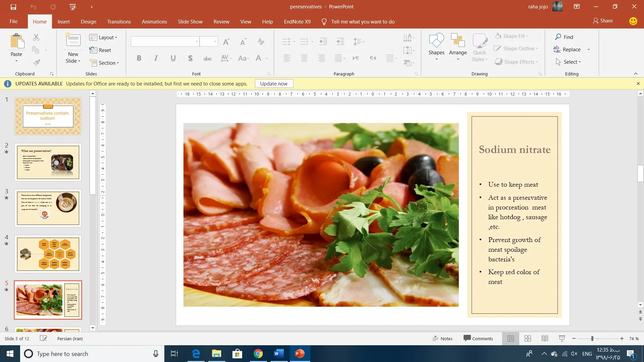Open the Shapes gallery
Viewport: 644px width, 362px height.
(436, 42)
